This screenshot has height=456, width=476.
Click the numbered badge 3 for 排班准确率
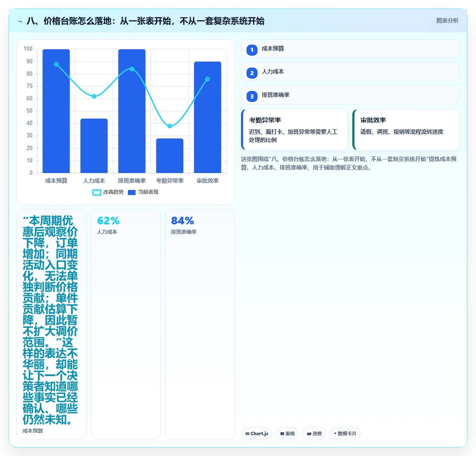click(252, 96)
